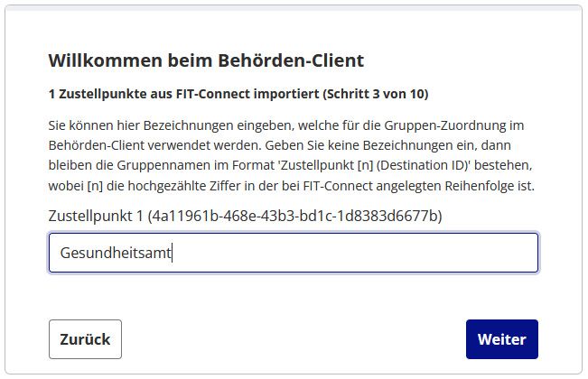
Task: Click the typed text 'Gesundheitsamt'
Action: pos(116,254)
